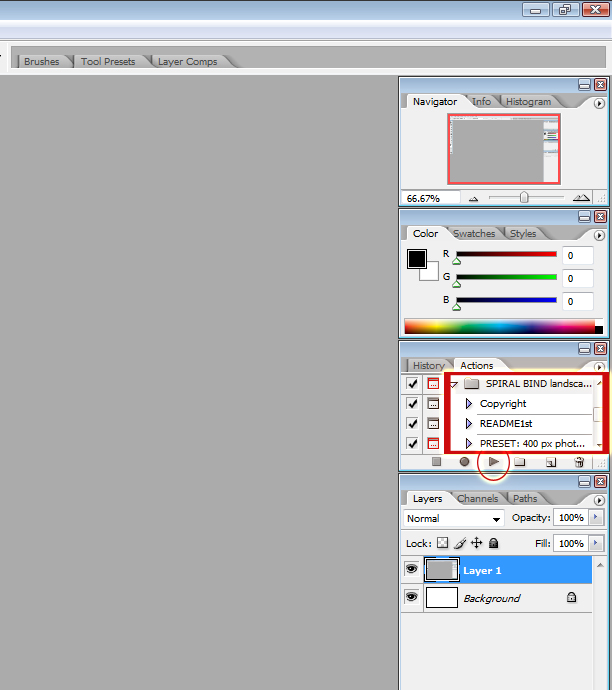
Task: Open the Tool Presets tab
Action: coord(108,62)
